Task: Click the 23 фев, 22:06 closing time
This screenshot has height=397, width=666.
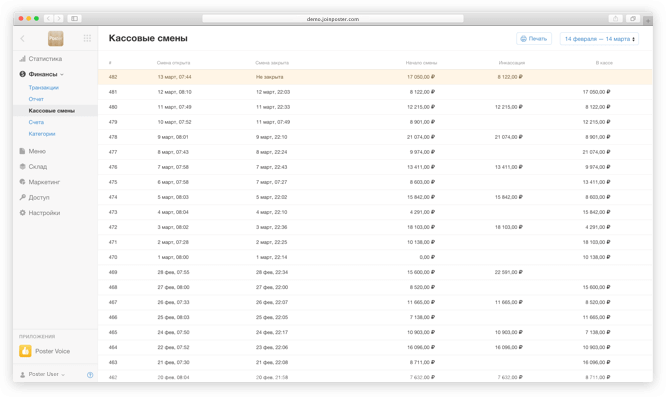Action: click(x=272, y=347)
